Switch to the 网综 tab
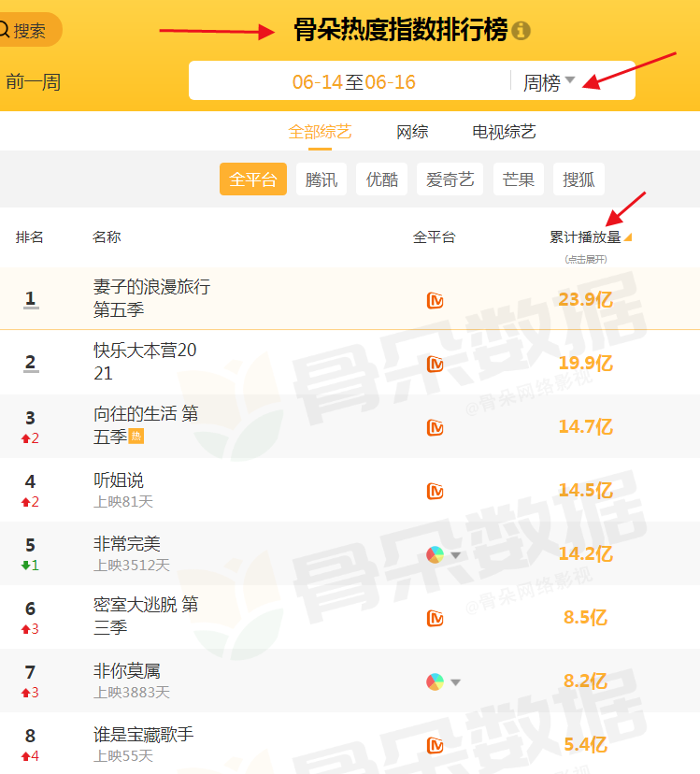This screenshot has width=700, height=774. 412,132
